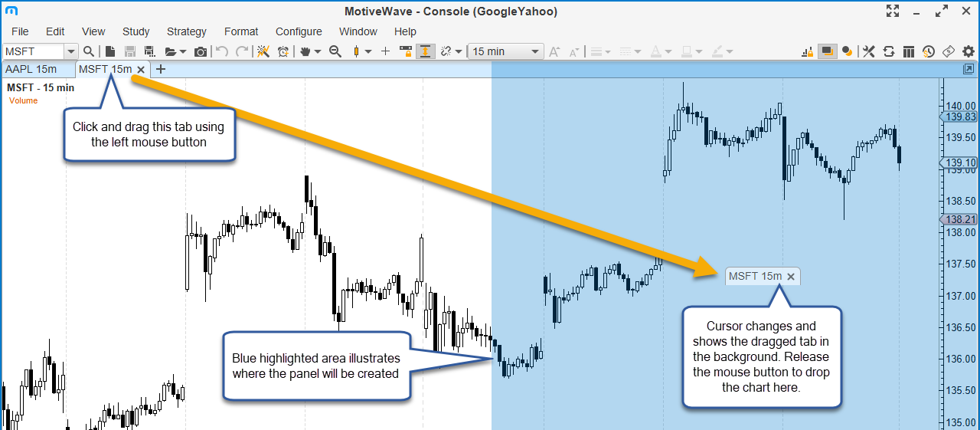
Task: Click the 139.83 price label on axis
Action: [961, 117]
